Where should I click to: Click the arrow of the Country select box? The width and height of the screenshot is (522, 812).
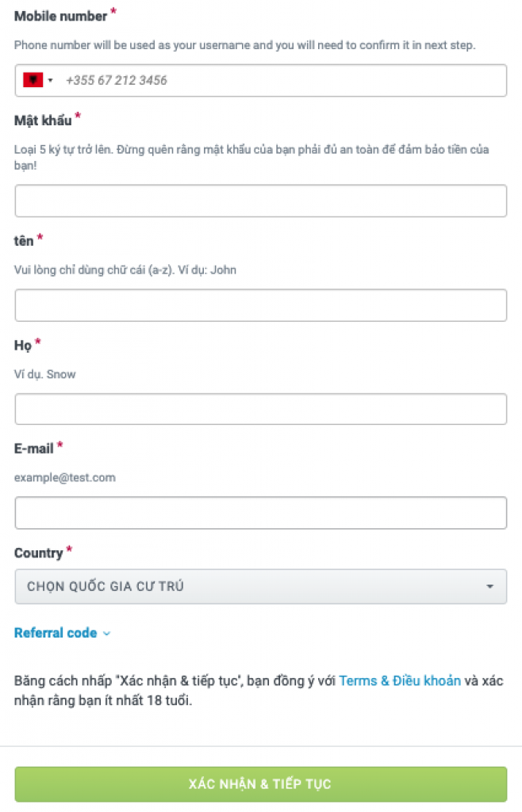coord(489,586)
